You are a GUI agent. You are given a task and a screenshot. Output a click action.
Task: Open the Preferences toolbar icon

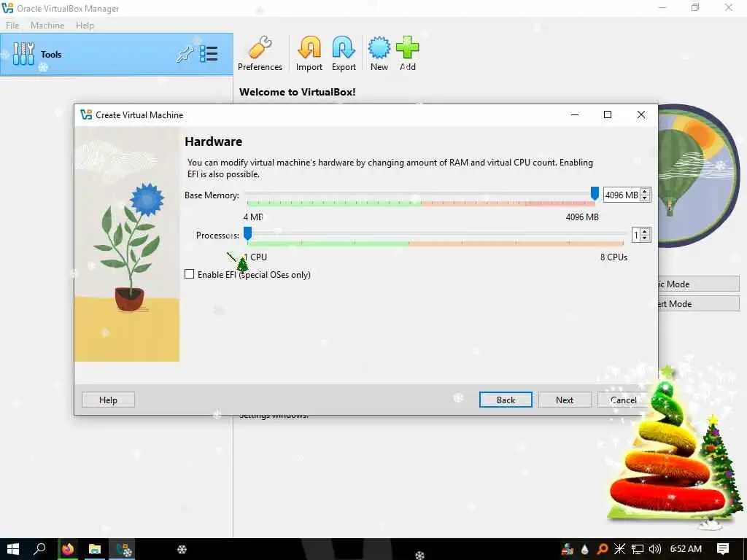(x=260, y=53)
